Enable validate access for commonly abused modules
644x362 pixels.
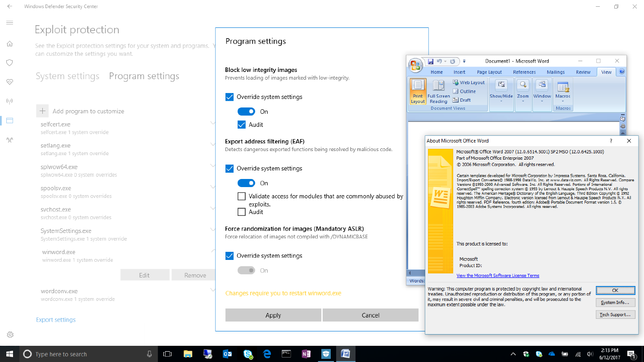[x=242, y=196]
